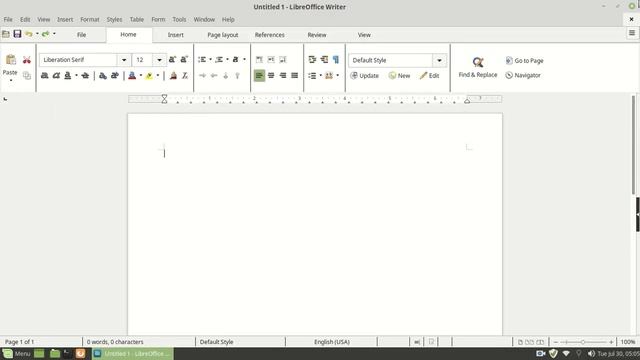This screenshot has width=640, height=360.
Task: Click the Update style button
Action: click(x=364, y=76)
